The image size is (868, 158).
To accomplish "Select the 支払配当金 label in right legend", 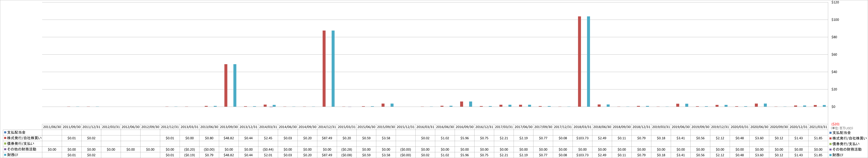I will (x=841, y=133).
